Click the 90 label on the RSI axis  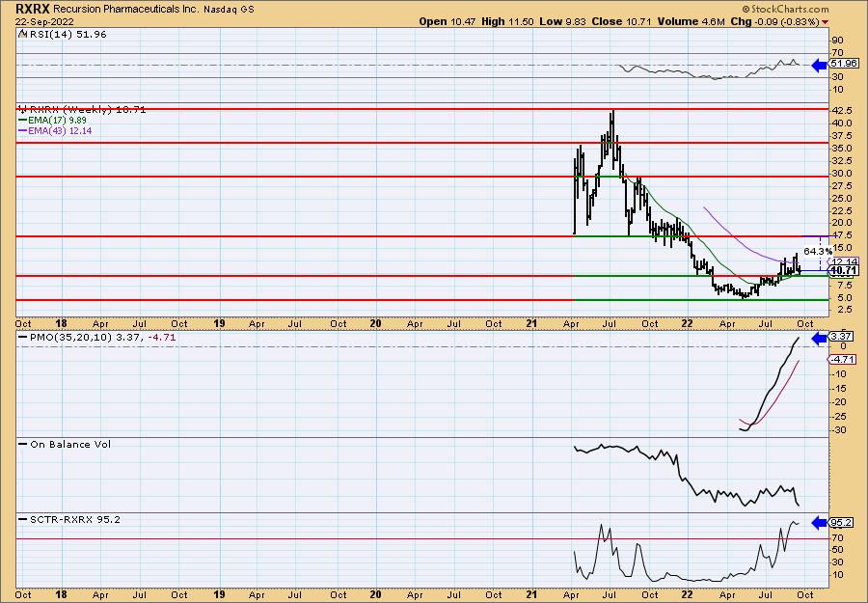[837, 41]
